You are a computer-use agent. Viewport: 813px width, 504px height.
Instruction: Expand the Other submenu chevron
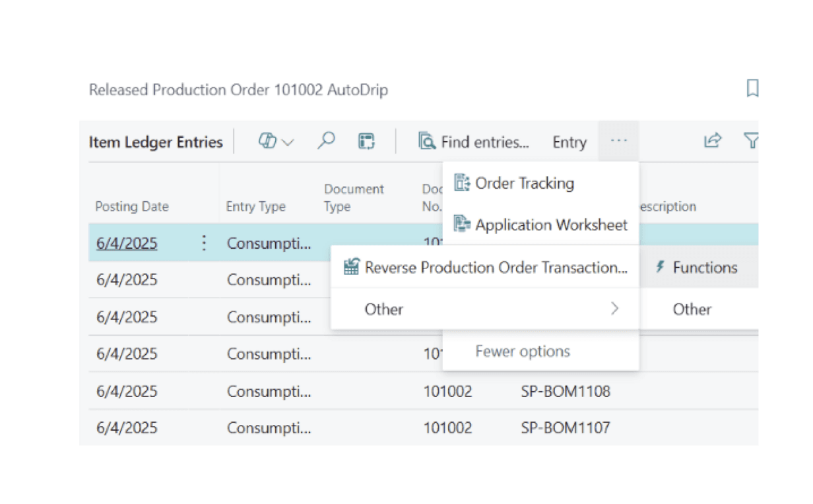coord(614,309)
